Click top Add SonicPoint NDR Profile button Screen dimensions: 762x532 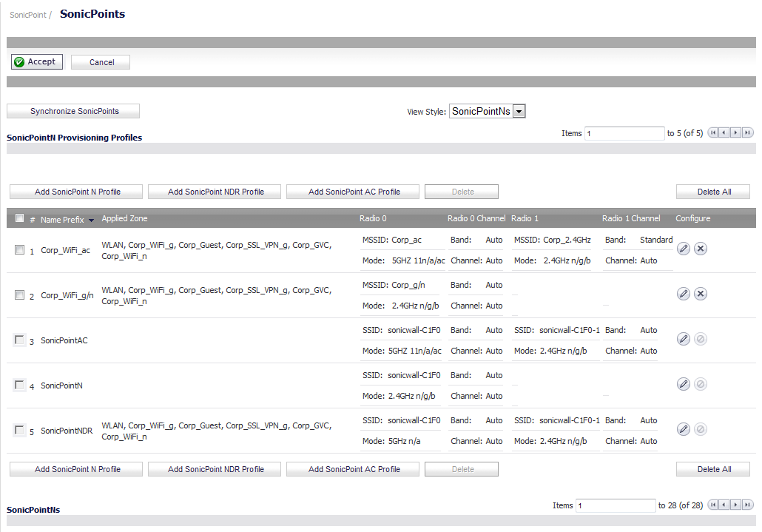215,192
